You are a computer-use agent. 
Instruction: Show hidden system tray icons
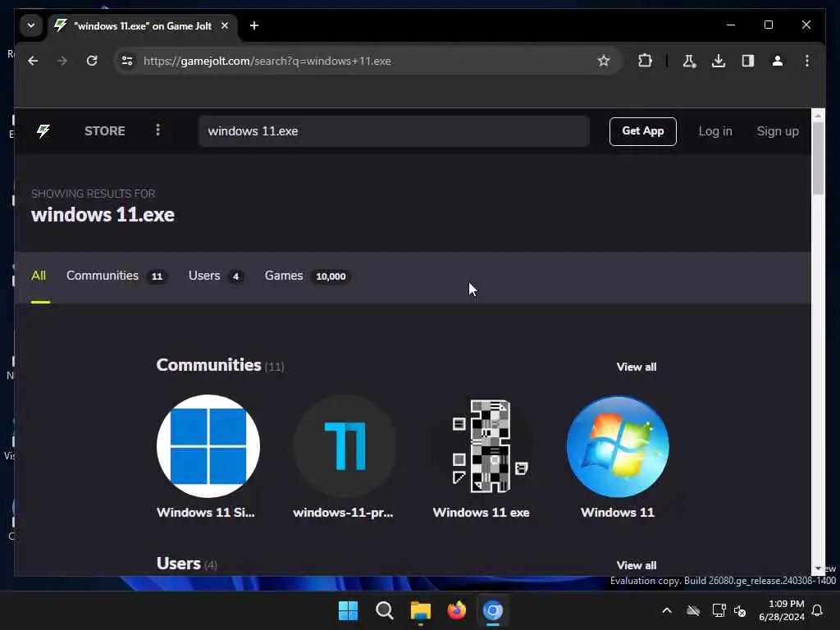tap(667, 610)
